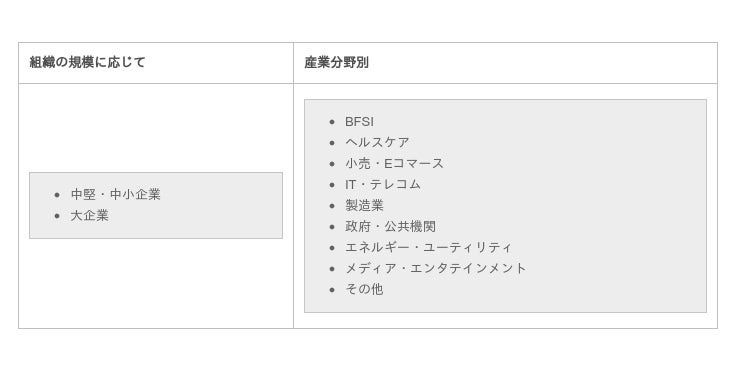Click the その他 list entry

[364, 289]
